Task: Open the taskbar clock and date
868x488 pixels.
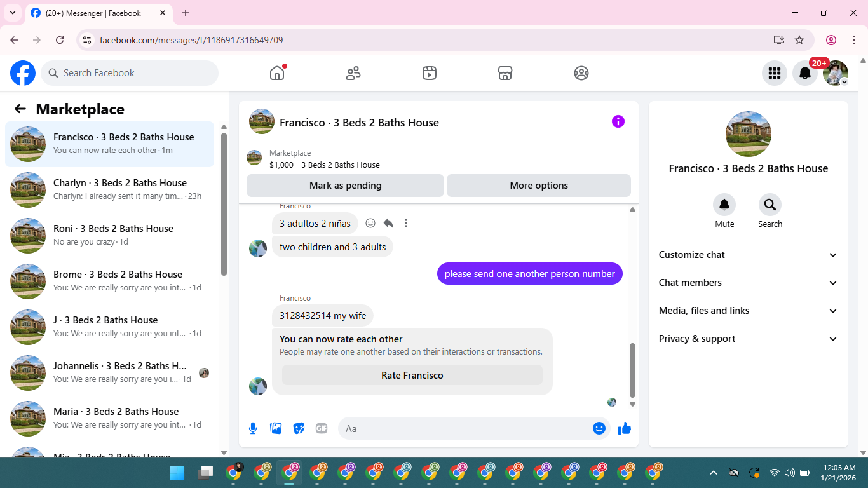Action: coord(839,473)
